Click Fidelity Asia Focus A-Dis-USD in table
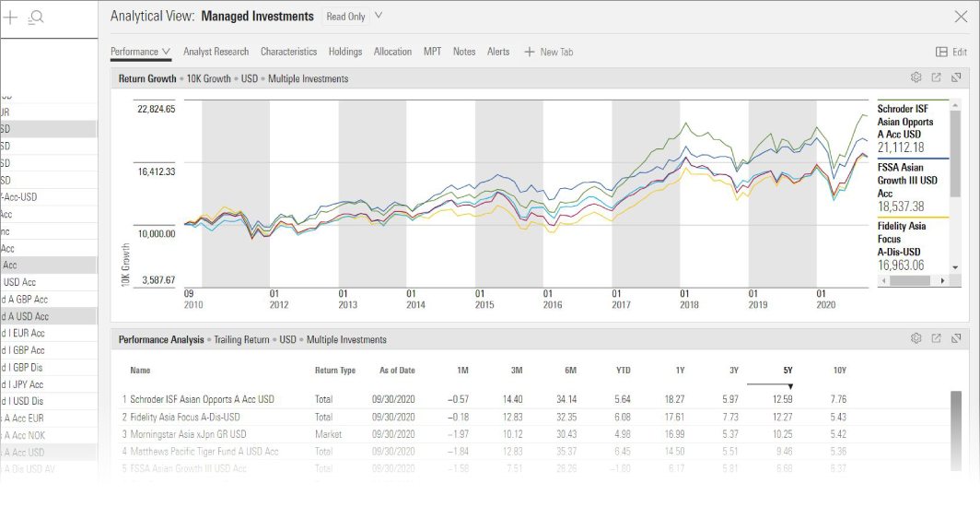 (192, 417)
